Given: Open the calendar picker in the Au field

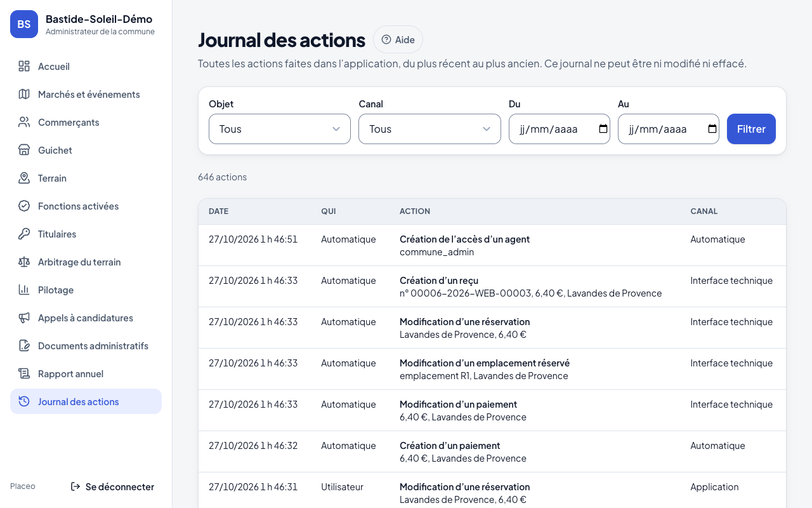Looking at the screenshot, I should click(x=712, y=129).
